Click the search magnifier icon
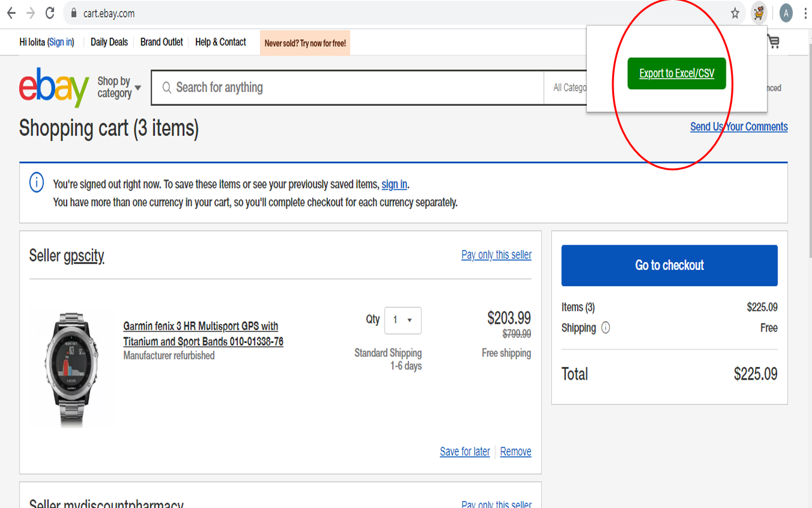 point(166,88)
